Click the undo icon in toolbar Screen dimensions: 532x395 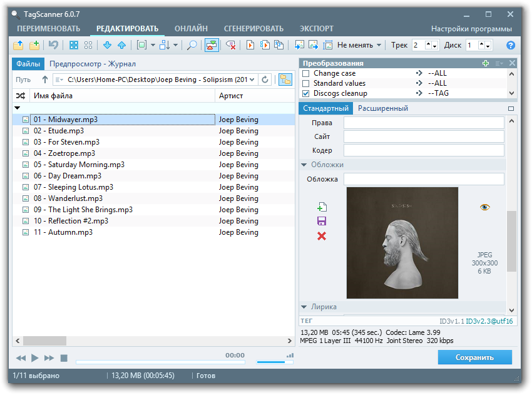tap(54, 45)
